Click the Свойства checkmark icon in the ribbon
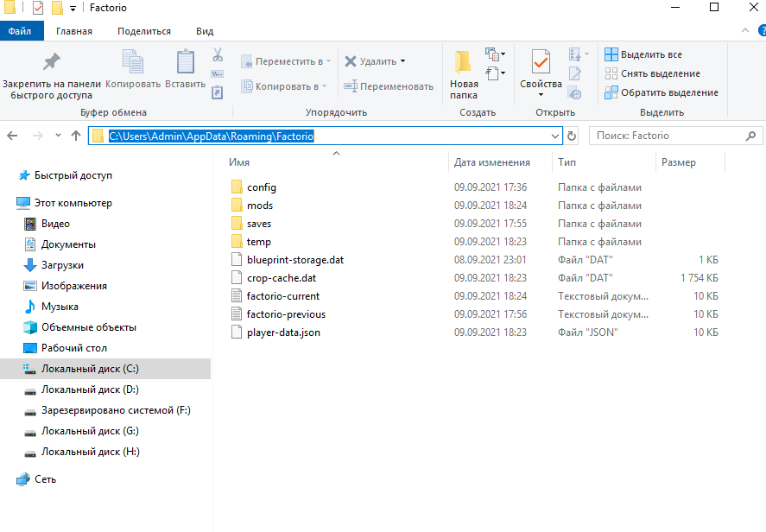Viewport: 766px width, 532px height. [x=541, y=61]
